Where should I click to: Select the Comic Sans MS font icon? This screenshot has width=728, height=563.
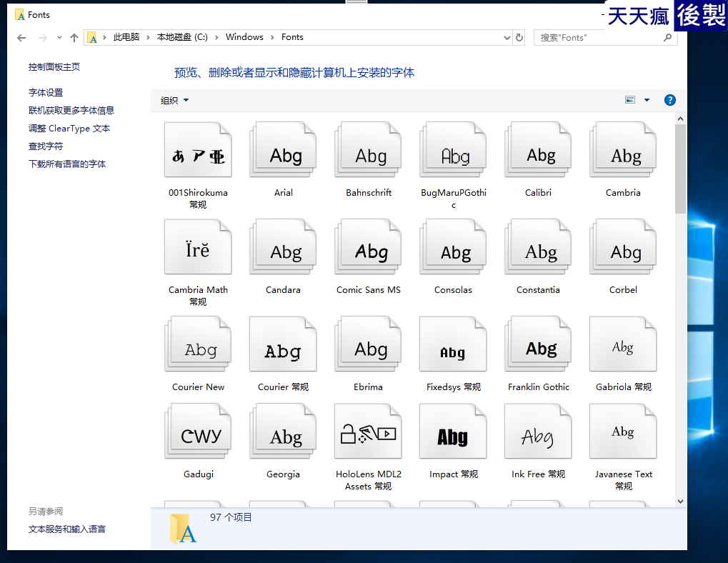click(x=368, y=247)
